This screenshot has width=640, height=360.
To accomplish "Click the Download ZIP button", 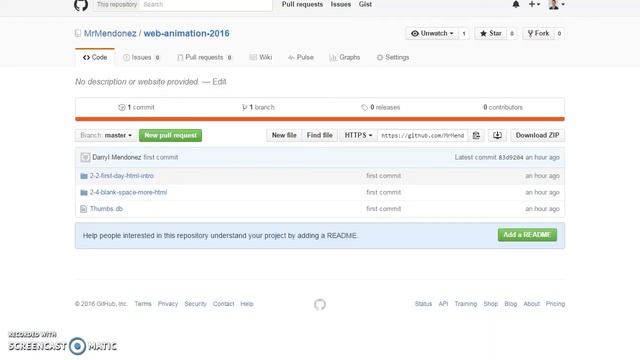I will click(537, 136).
